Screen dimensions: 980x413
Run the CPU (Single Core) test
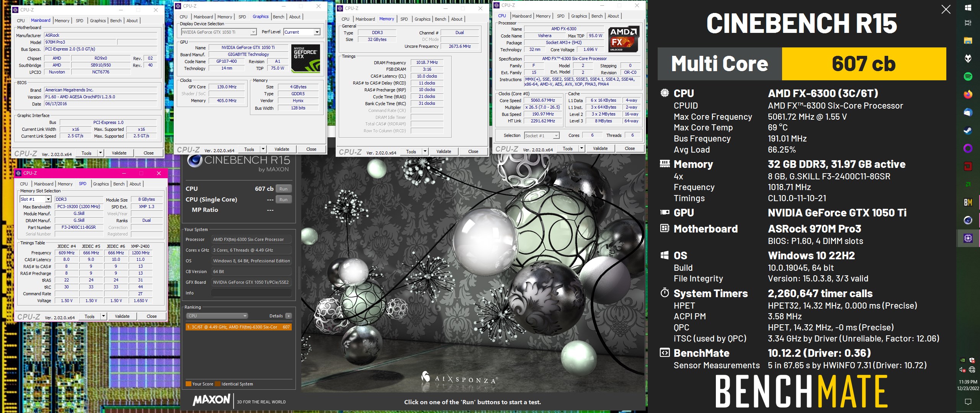click(283, 200)
